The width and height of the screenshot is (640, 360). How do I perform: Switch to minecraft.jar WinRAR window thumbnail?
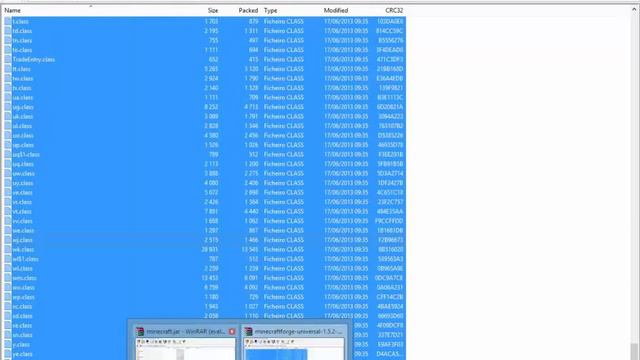186,349
